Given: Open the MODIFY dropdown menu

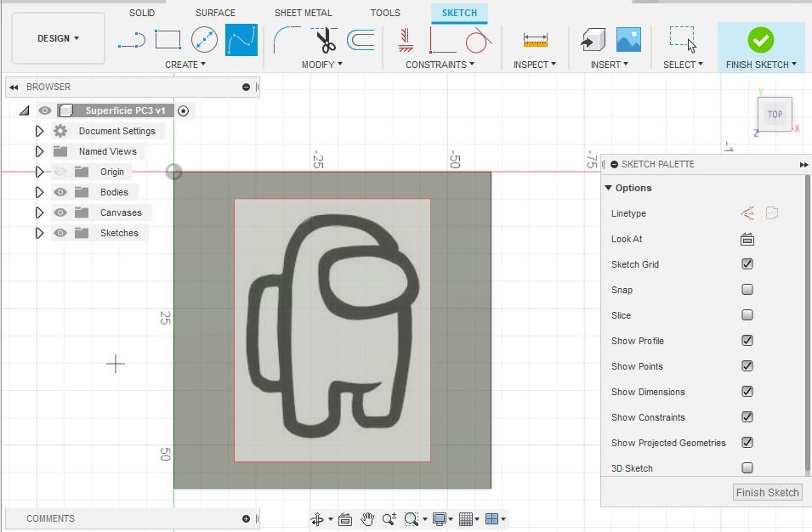Looking at the screenshot, I should coord(321,65).
